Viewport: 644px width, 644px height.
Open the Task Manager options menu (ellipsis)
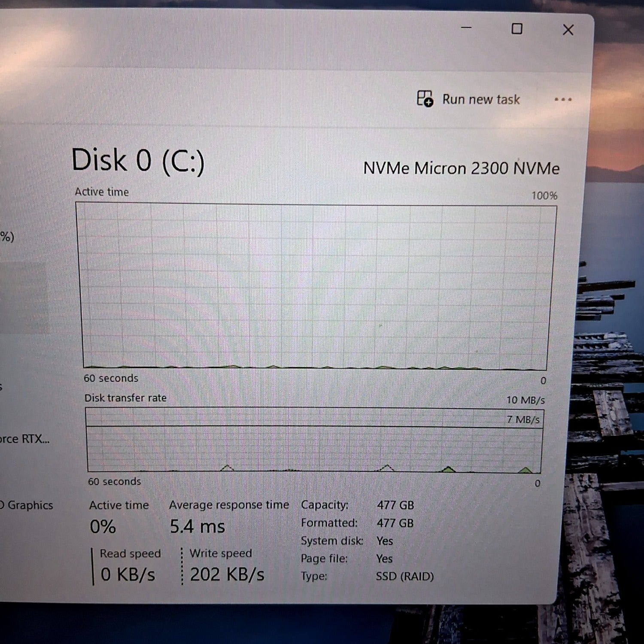pyautogui.click(x=562, y=100)
